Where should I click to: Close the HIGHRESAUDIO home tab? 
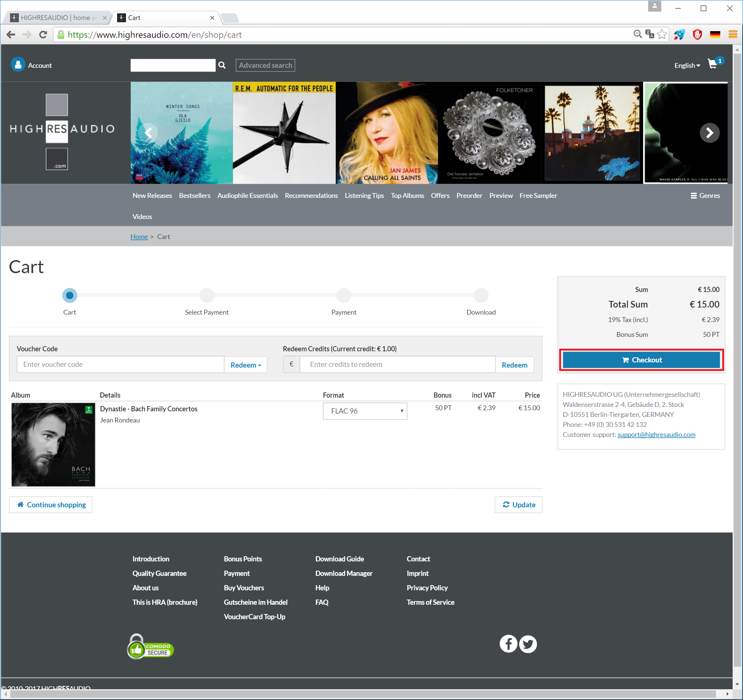coord(105,17)
